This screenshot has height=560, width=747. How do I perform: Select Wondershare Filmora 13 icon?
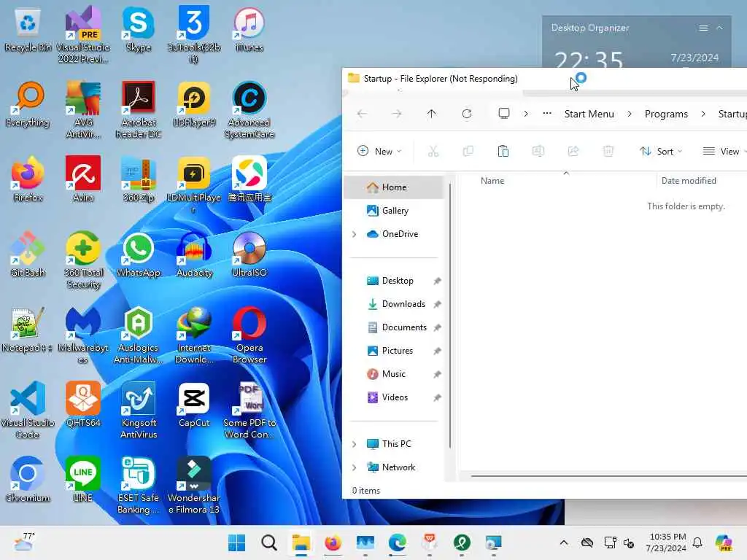pyautogui.click(x=194, y=485)
